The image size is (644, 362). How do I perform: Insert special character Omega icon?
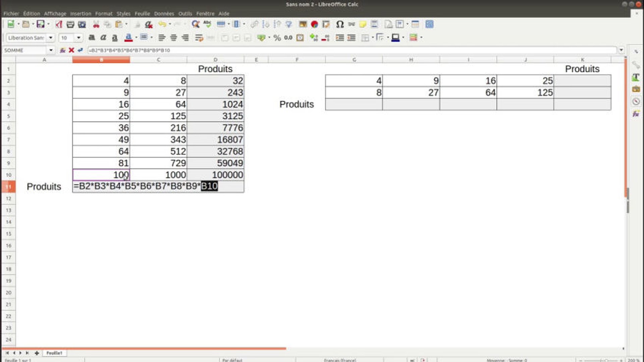tap(340, 24)
